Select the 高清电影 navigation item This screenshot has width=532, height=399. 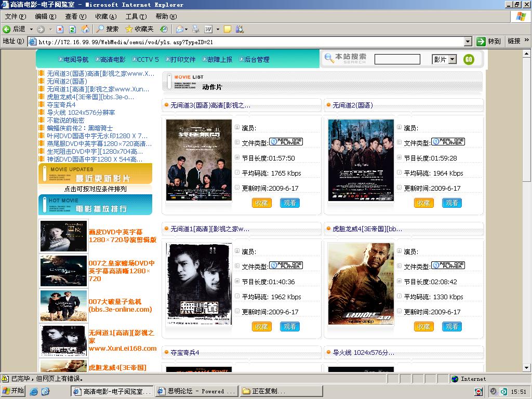click(x=110, y=59)
